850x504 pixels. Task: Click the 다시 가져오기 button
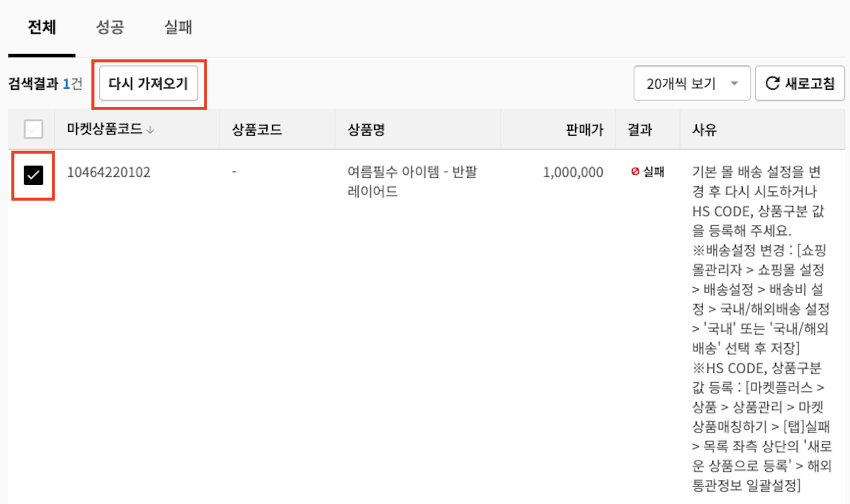[x=148, y=83]
